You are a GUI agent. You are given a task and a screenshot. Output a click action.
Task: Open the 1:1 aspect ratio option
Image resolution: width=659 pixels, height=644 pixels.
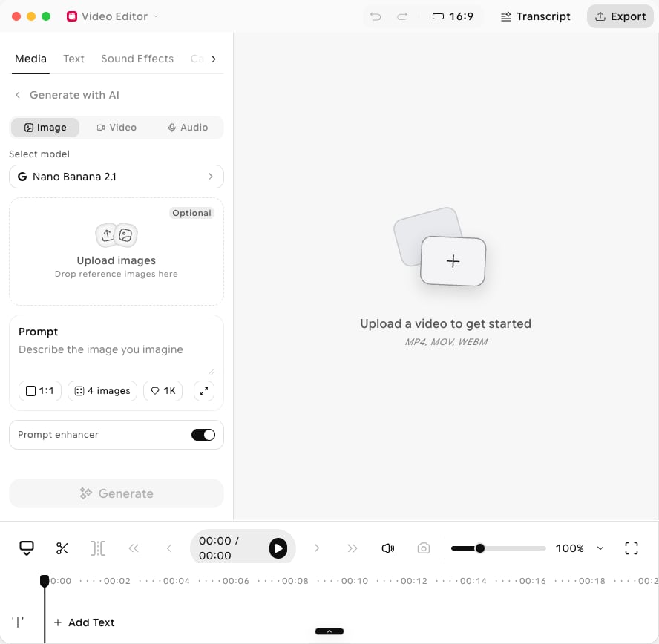tap(40, 391)
